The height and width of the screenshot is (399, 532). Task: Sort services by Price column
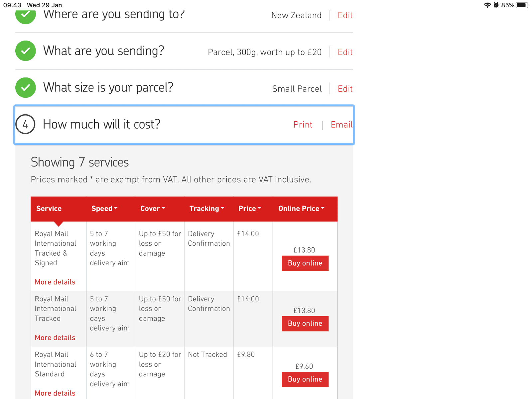point(250,208)
